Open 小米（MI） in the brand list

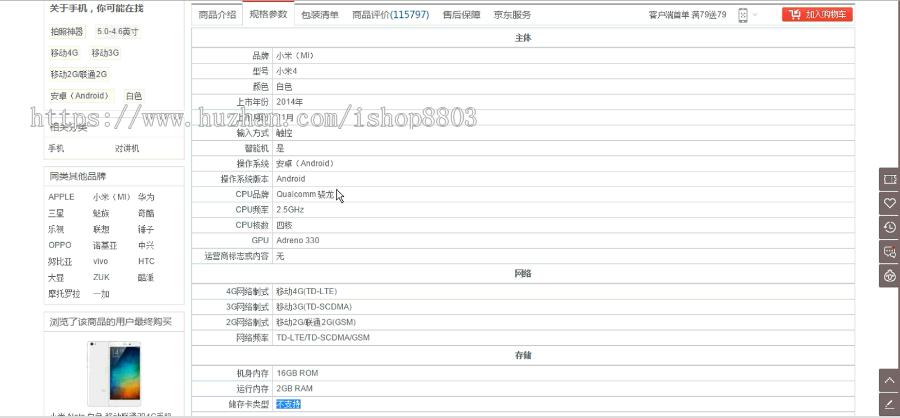tap(112, 197)
